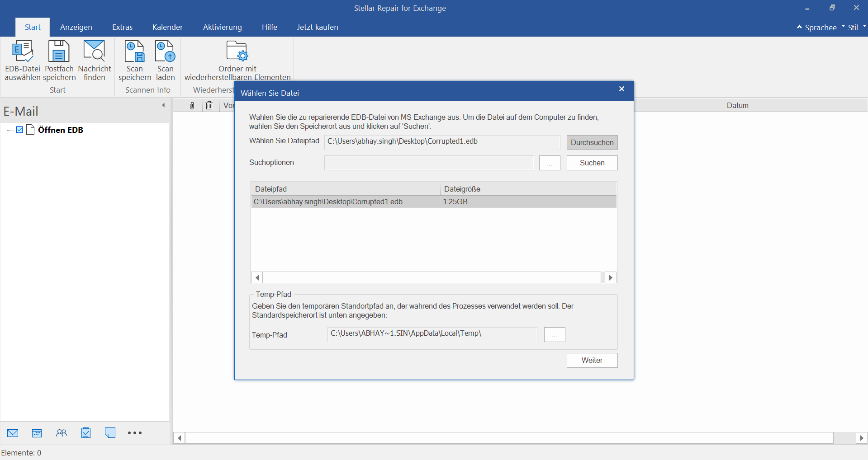The height and width of the screenshot is (460, 868).
Task: Click the file list right scroll arrow
Action: 611,277
